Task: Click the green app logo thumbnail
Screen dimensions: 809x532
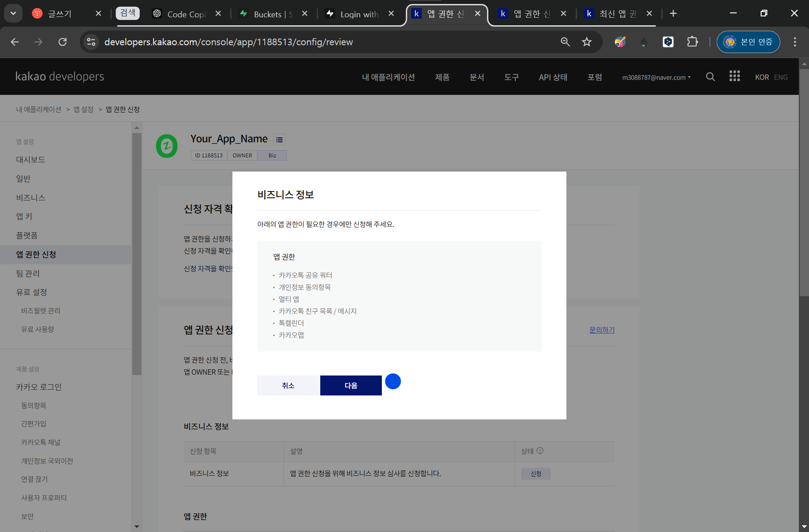Action: (x=167, y=146)
